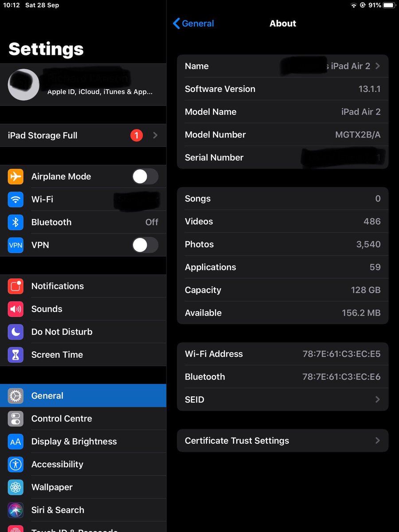Screen dimensions: 399x532
Task: Toggle the VPN switch
Action: point(145,245)
